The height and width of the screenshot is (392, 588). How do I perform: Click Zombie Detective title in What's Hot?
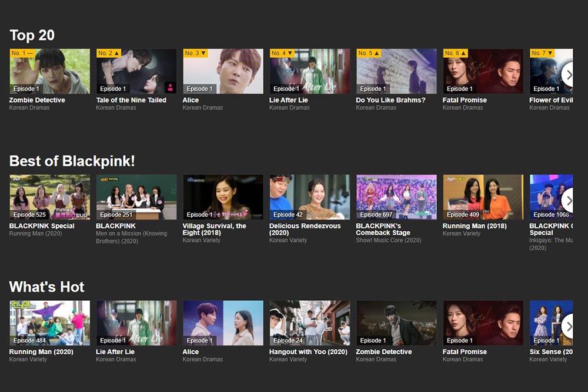click(x=383, y=352)
